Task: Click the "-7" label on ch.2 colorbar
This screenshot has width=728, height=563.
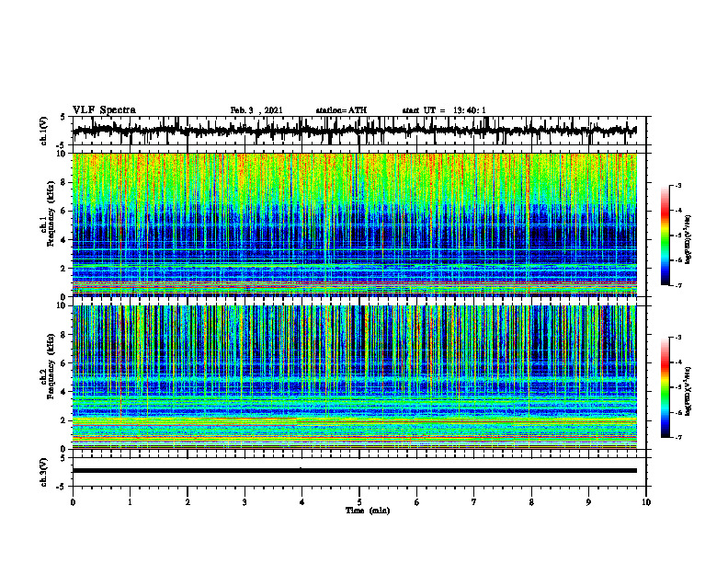Action: (x=677, y=438)
